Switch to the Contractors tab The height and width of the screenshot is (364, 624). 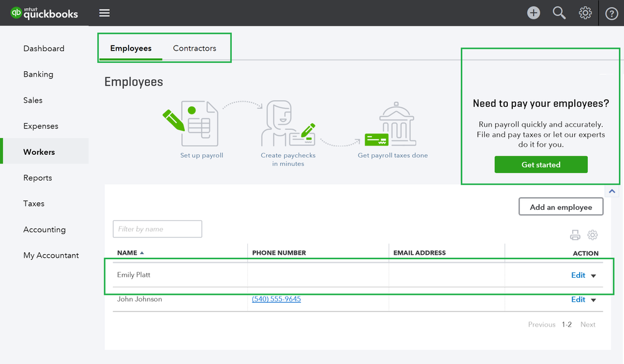(x=194, y=48)
